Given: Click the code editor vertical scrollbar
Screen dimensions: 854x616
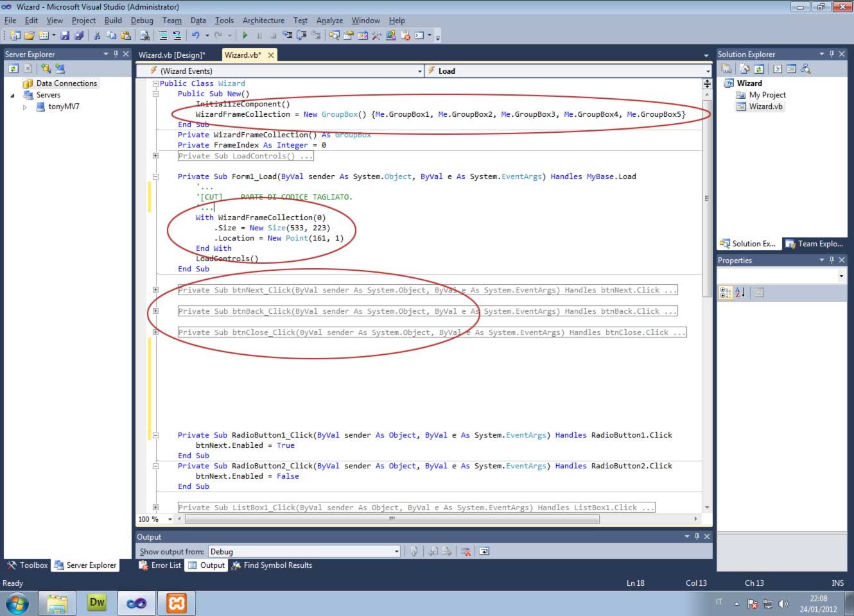Looking at the screenshot, I should pos(707,199).
